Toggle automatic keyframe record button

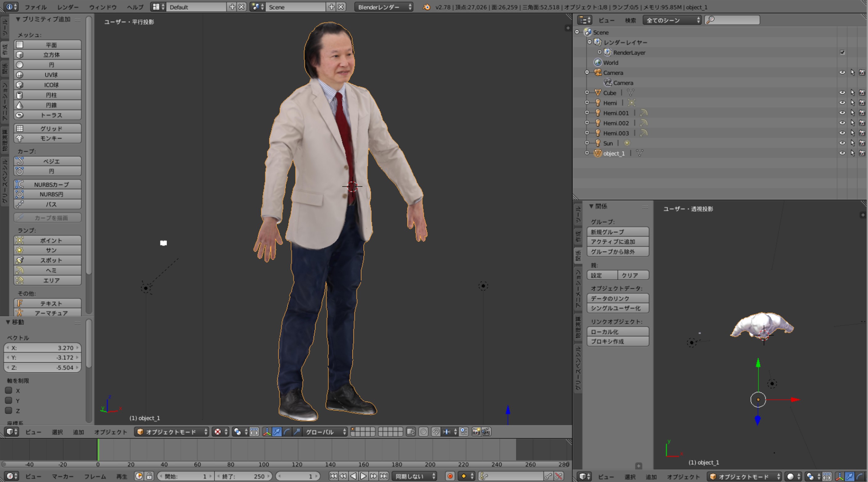click(x=450, y=476)
